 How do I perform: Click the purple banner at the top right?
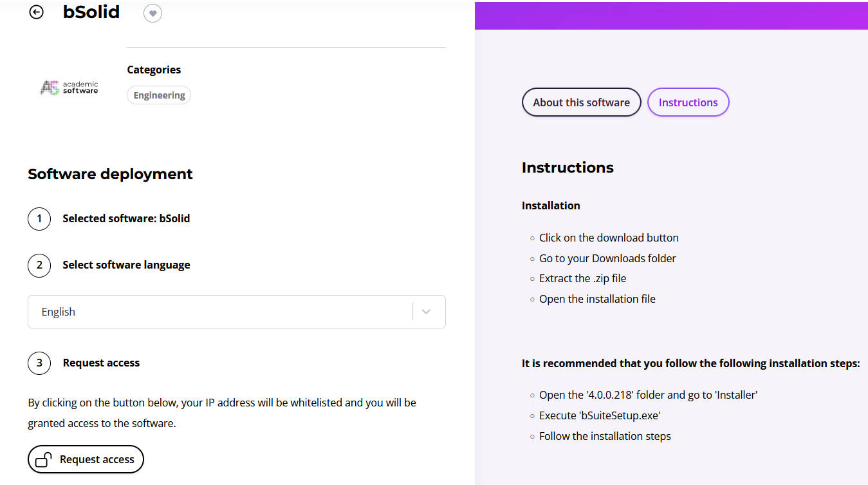pos(671,15)
